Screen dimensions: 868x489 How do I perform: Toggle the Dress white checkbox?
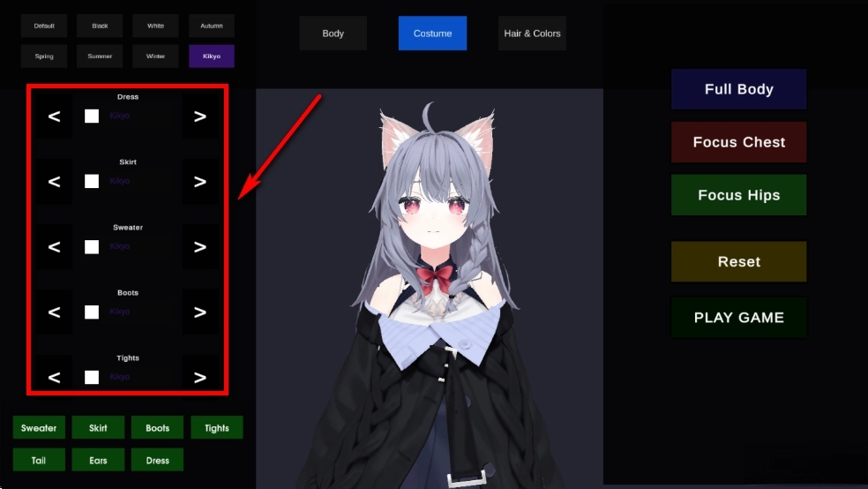pos(92,116)
